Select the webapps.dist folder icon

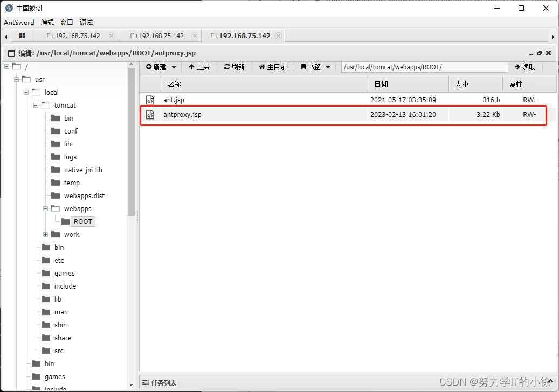[56, 196]
